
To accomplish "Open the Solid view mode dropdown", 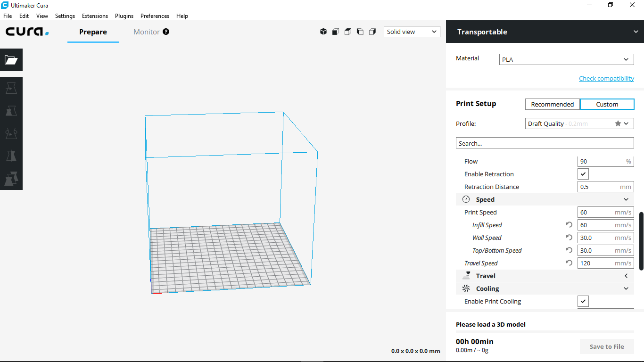I will [412, 32].
